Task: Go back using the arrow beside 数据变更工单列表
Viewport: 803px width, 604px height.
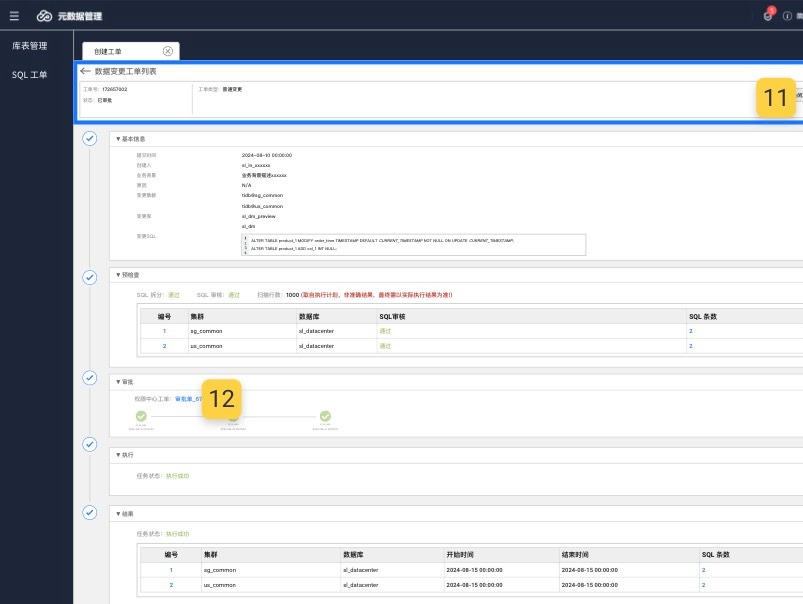Action: coord(86,72)
